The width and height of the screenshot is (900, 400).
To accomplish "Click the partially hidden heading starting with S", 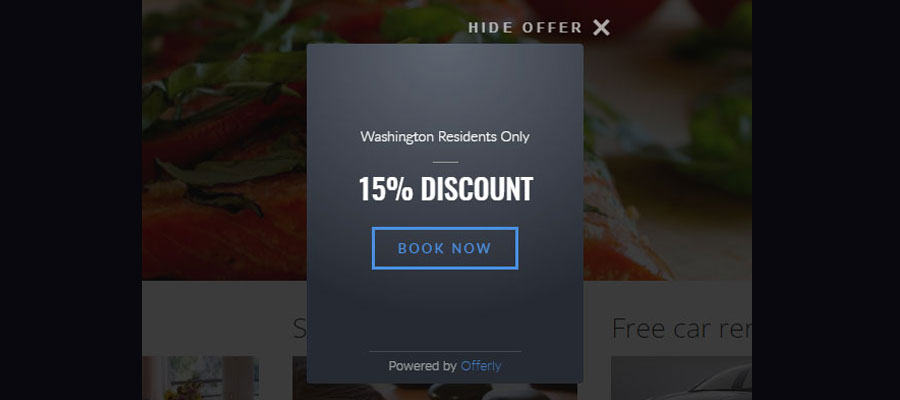I will [x=299, y=328].
